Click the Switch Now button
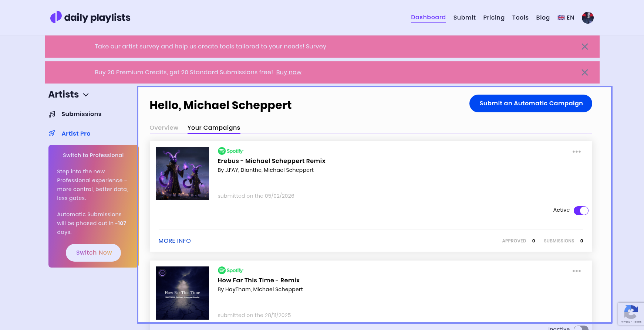644x330 pixels. (94, 253)
